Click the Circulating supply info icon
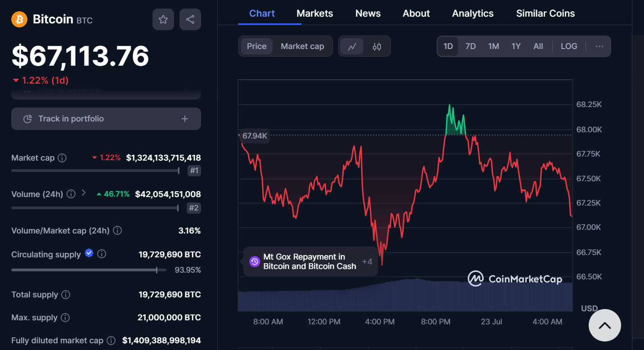This screenshot has width=644, height=350. coord(102,254)
